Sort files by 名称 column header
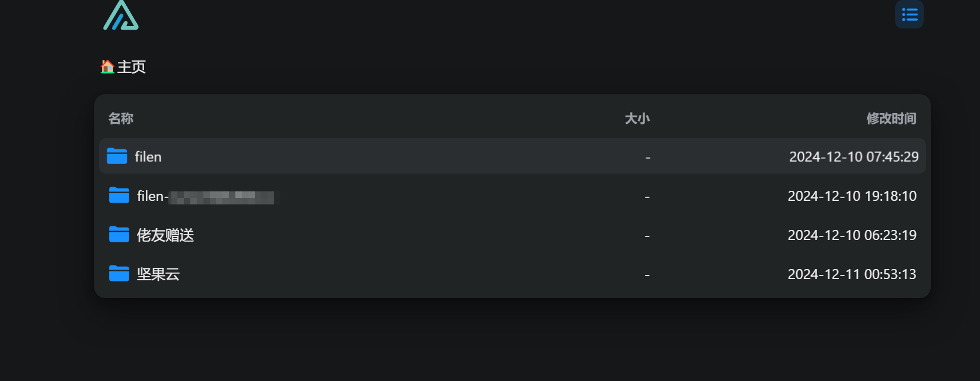This screenshot has height=381, width=980. [121, 119]
